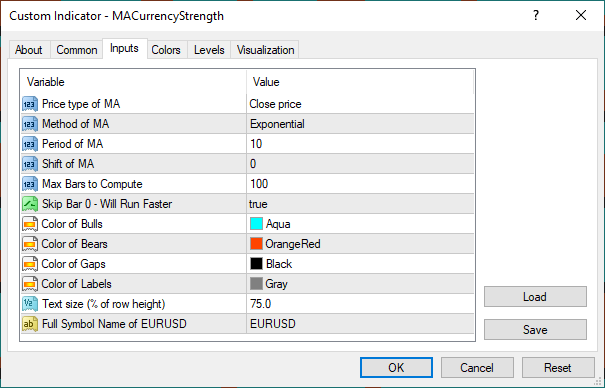
Task: Show the Visualization tab
Action: [265, 50]
